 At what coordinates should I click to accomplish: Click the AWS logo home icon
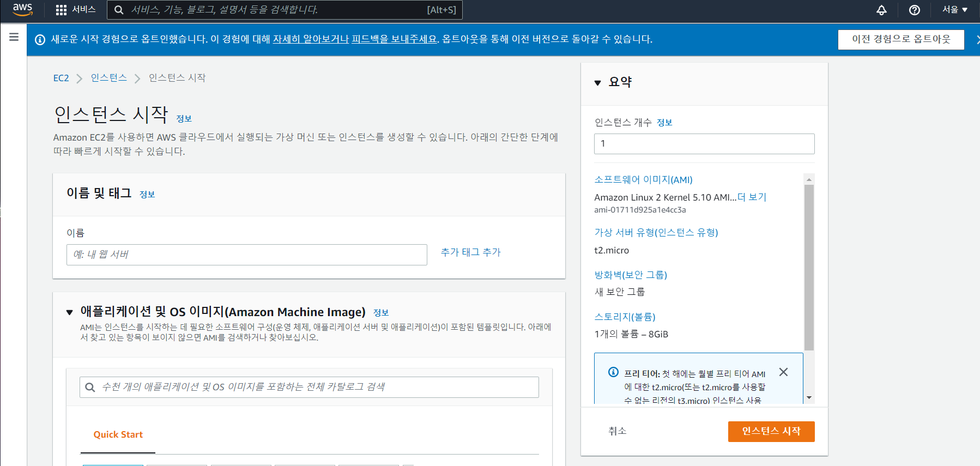[22, 9]
